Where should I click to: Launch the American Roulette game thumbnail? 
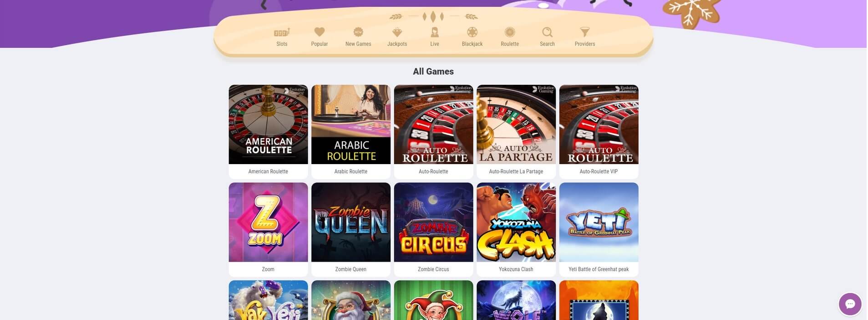point(268,124)
